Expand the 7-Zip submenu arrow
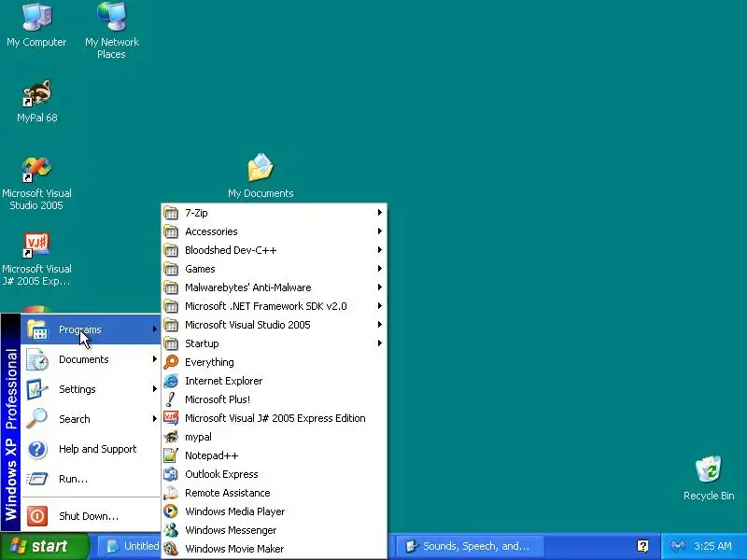This screenshot has width=747, height=560. pos(380,213)
